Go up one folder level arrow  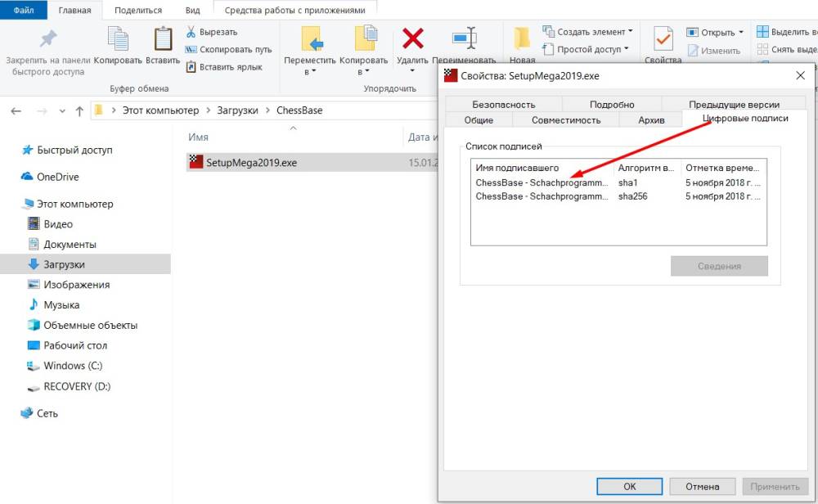79,110
